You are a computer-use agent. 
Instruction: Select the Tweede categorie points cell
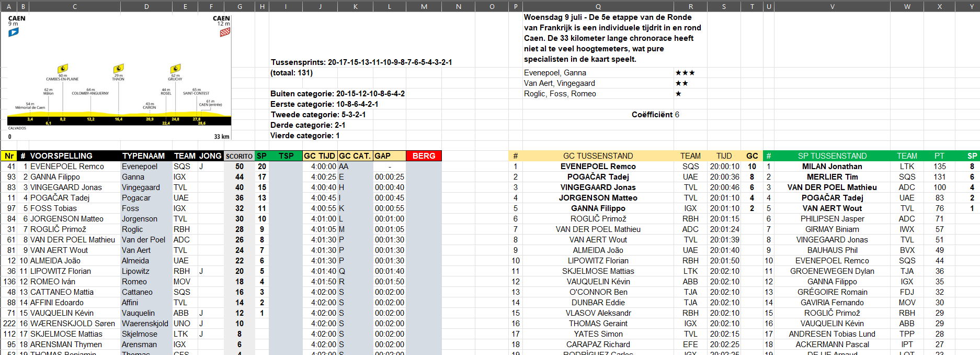318,115
